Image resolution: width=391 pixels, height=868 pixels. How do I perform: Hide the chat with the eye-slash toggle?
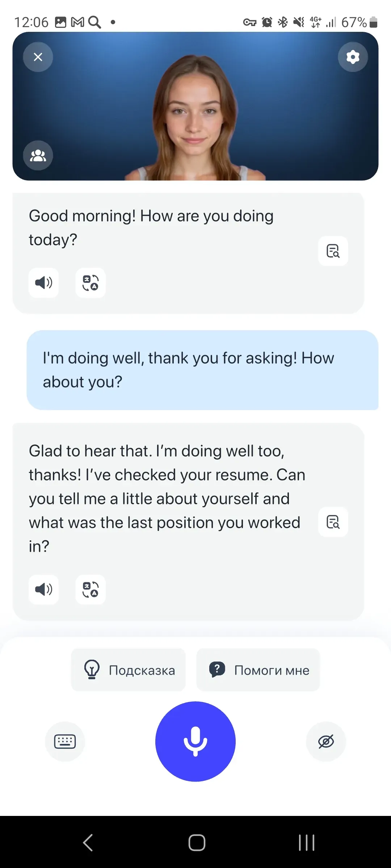pos(325,741)
